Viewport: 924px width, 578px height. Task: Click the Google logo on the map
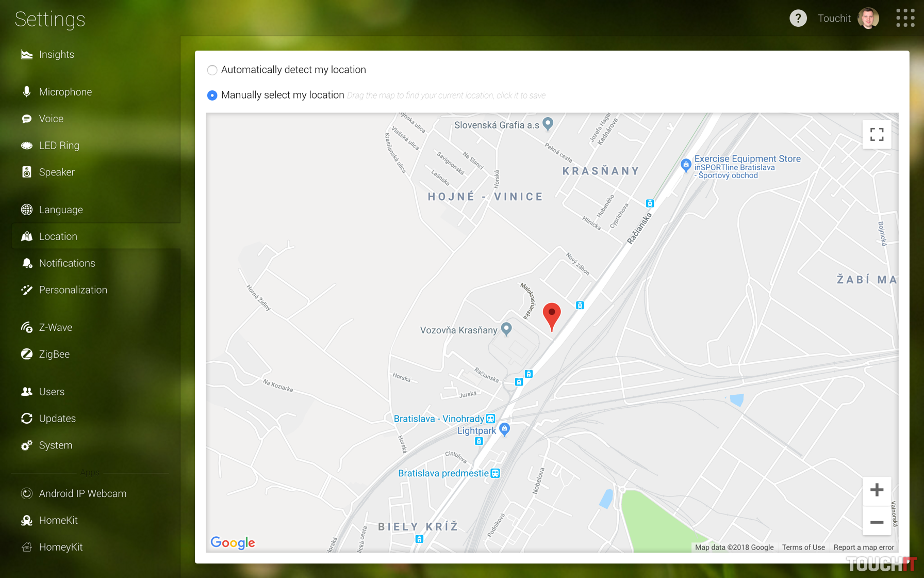coord(233,542)
